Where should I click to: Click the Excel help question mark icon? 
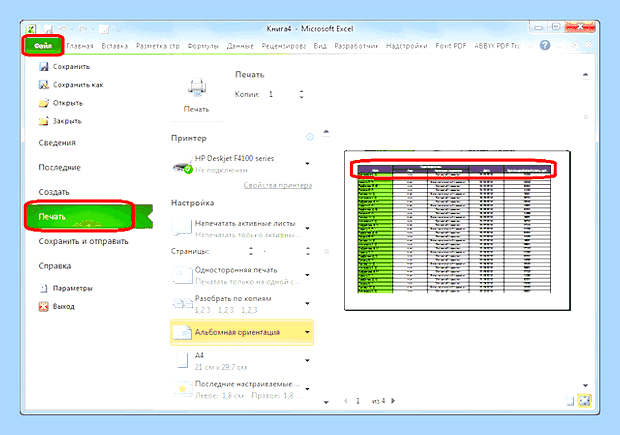[x=545, y=45]
